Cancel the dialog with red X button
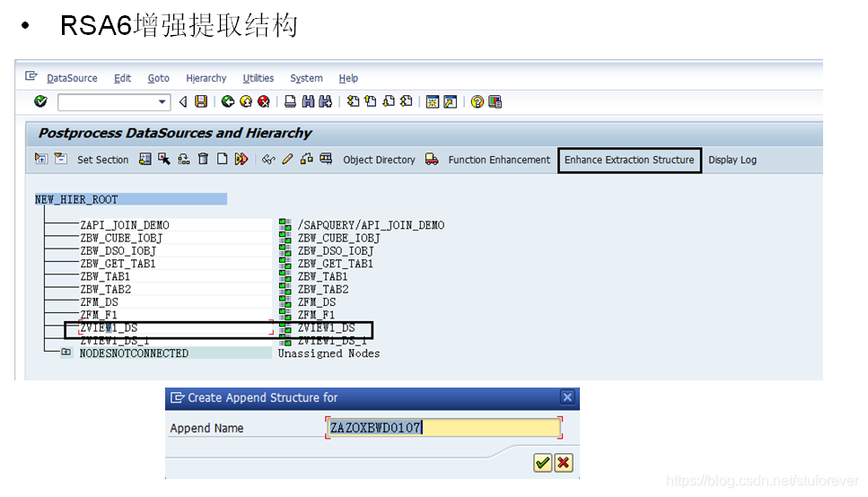The height and width of the screenshot is (497, 868). click(564, 463)
